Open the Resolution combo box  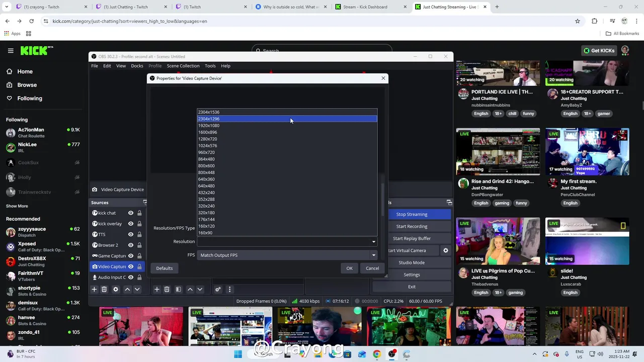tap(287, 241)
